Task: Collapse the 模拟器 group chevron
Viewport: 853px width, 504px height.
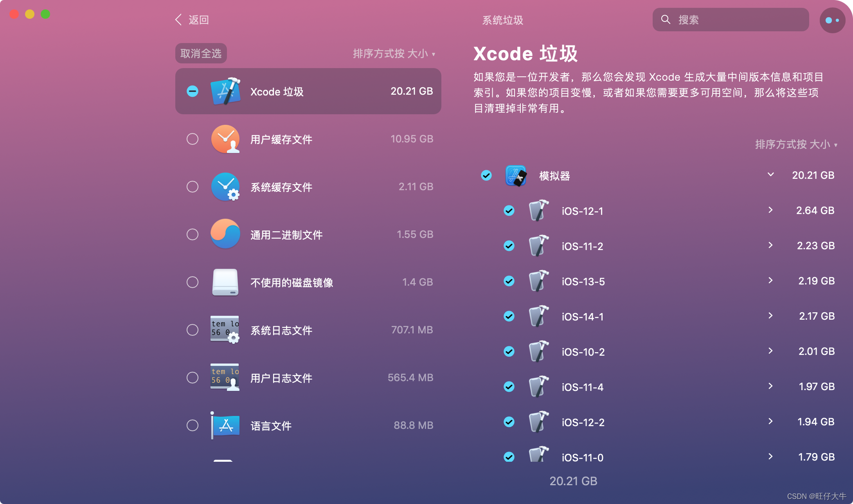Action: click(770, 175)
